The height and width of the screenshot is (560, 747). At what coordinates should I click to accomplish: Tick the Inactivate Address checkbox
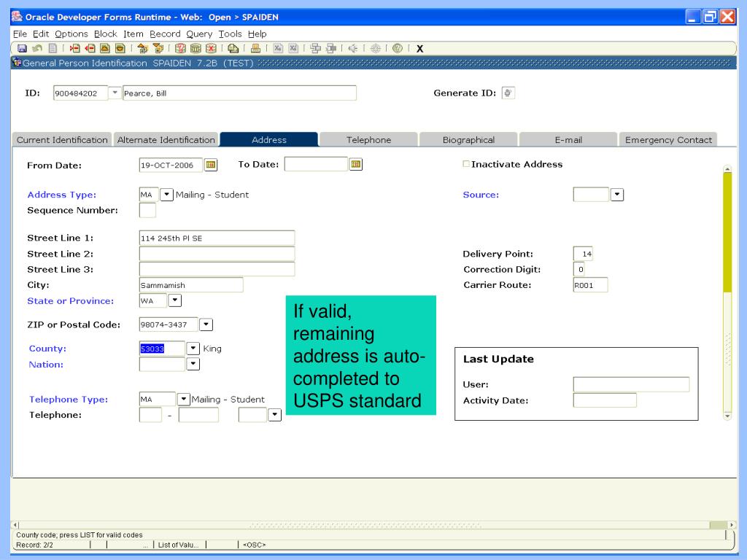click(466, 164)
